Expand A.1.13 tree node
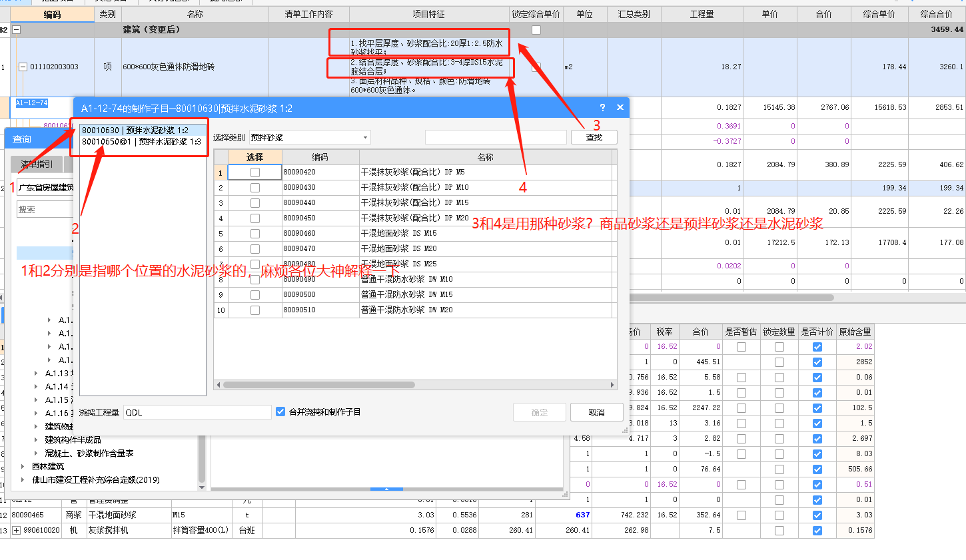This screenshot has width=966, height=560. coord(36,374)
